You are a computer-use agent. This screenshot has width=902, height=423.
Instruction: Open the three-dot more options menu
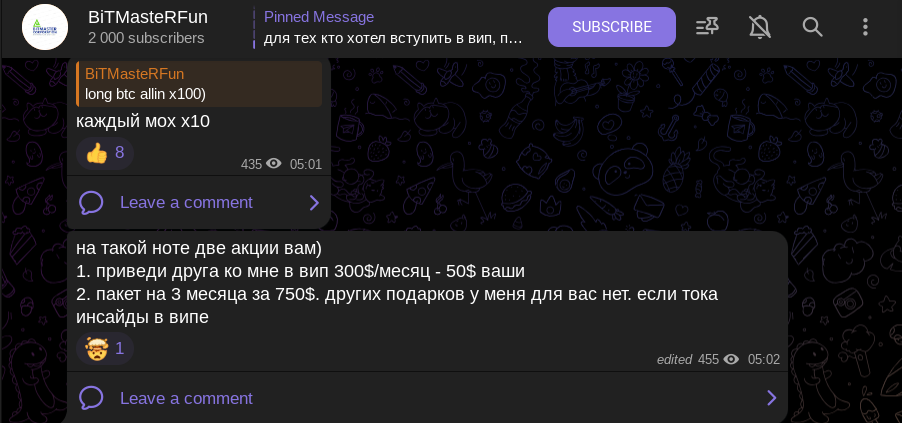click(866, 27)
